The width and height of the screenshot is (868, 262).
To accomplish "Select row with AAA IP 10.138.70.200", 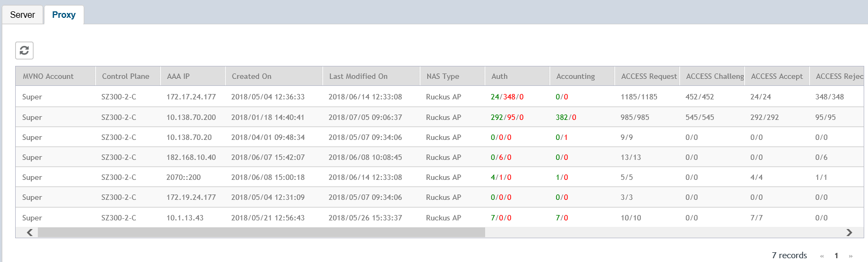I will click(x=191, y=117).
